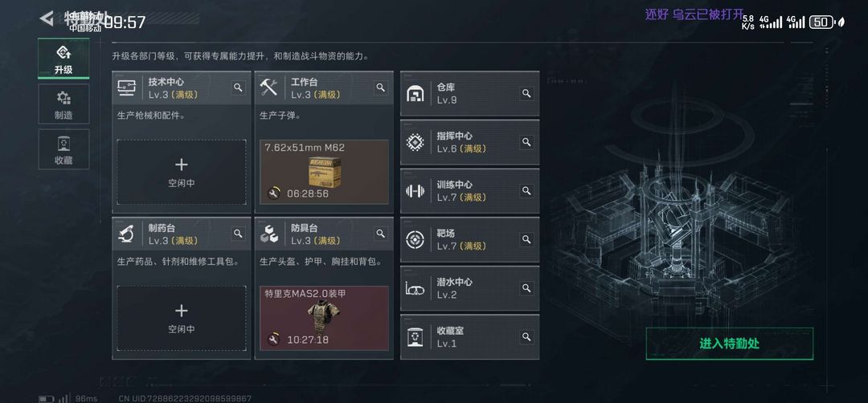The image size is (868, 403).
Task: Add production in idle 技术中心 slot
Action: click(182, 172)
